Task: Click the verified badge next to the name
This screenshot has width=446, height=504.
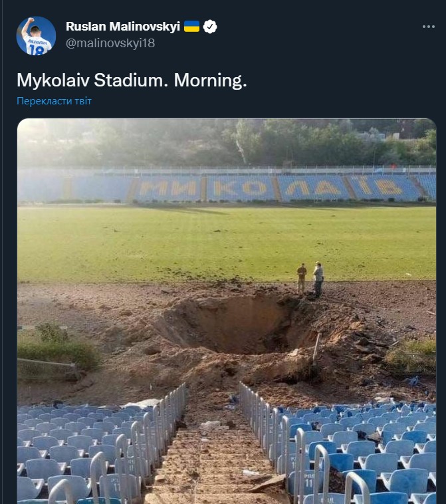Action: pos(210,27)
